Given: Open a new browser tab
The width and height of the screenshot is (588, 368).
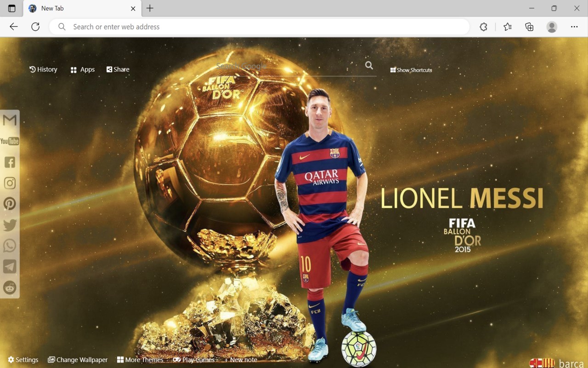Looking at the screenshot, I should [150, 8].
